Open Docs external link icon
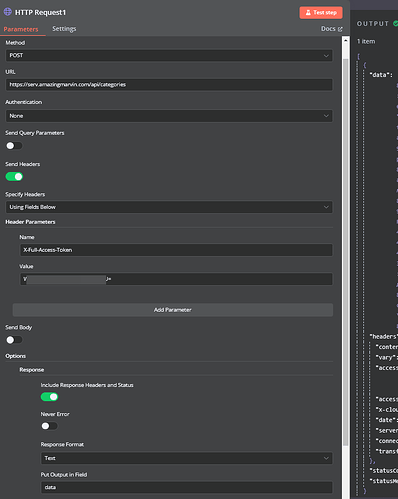 click(x=340, y=29)
